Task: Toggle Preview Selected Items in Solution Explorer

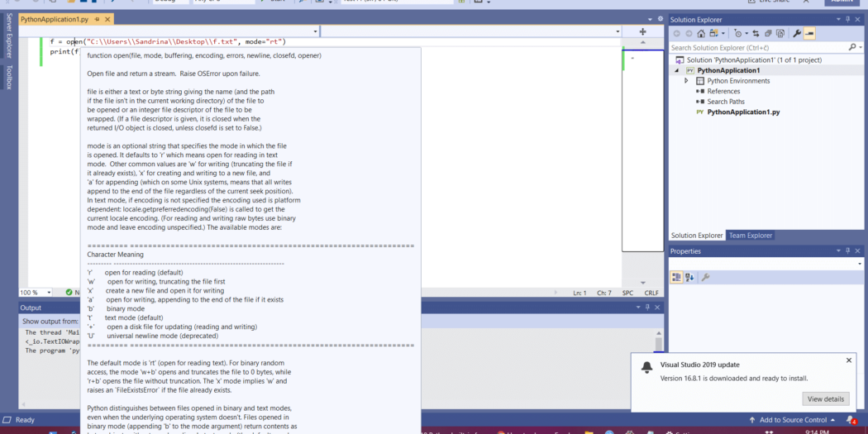Action: pyautogui.click(x=809, y=34)
